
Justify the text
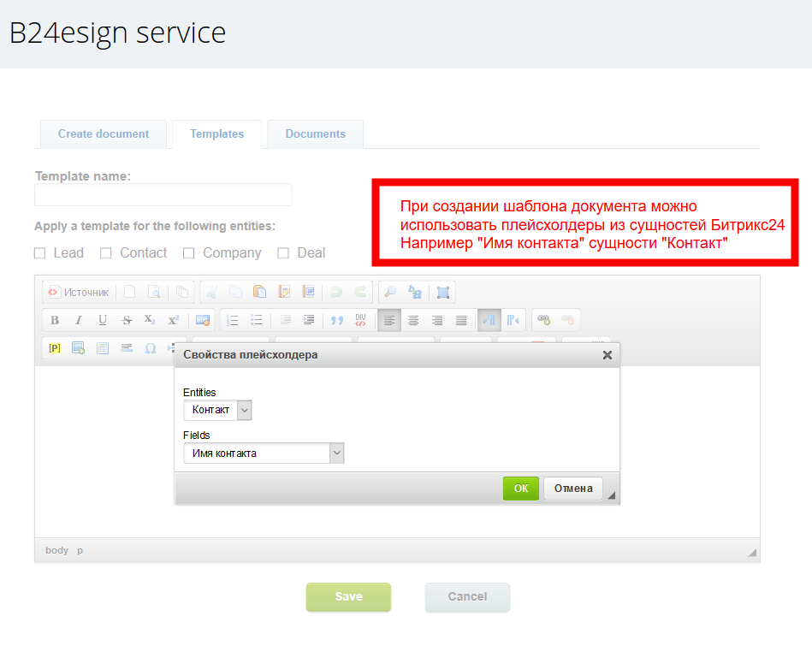tap(461, 320)
